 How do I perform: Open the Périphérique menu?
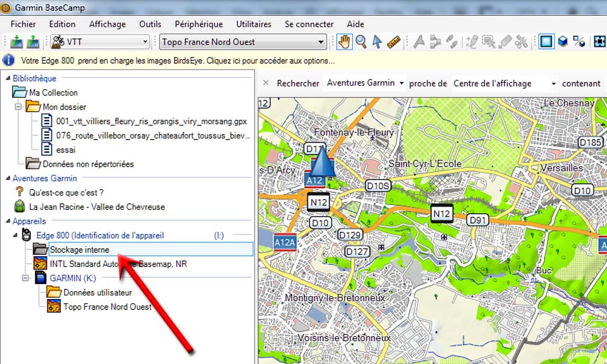tap(198, 24)
